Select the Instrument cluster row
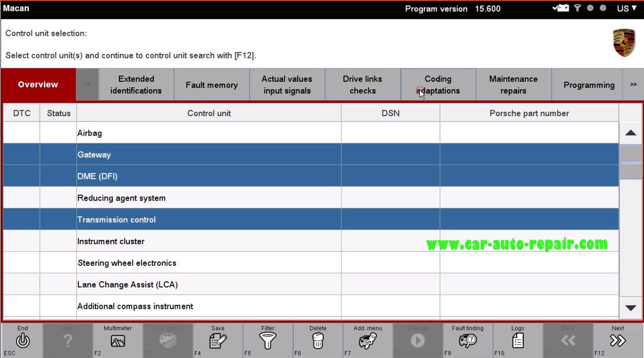This screenshot has height=358, width=644. (x=209, y=241)
